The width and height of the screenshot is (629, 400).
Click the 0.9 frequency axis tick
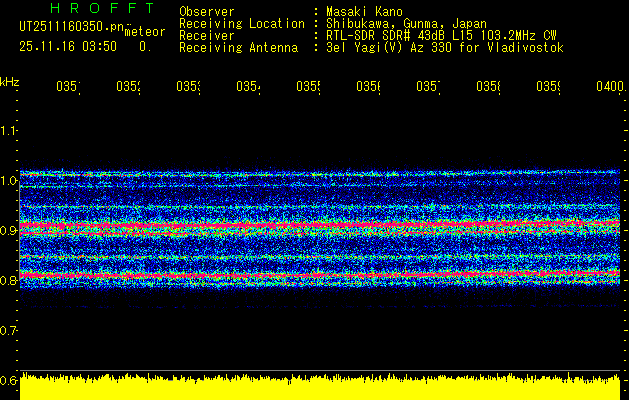(x=9, y=230)
